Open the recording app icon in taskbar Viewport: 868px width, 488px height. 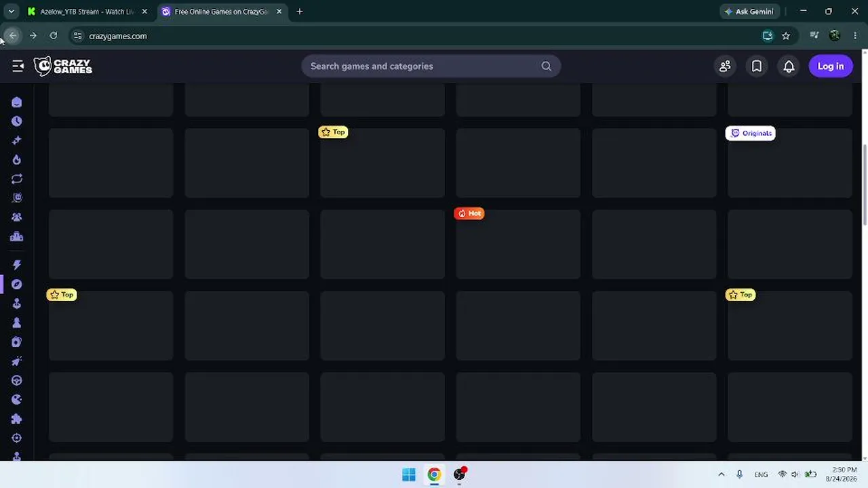(x=460, y=474)
